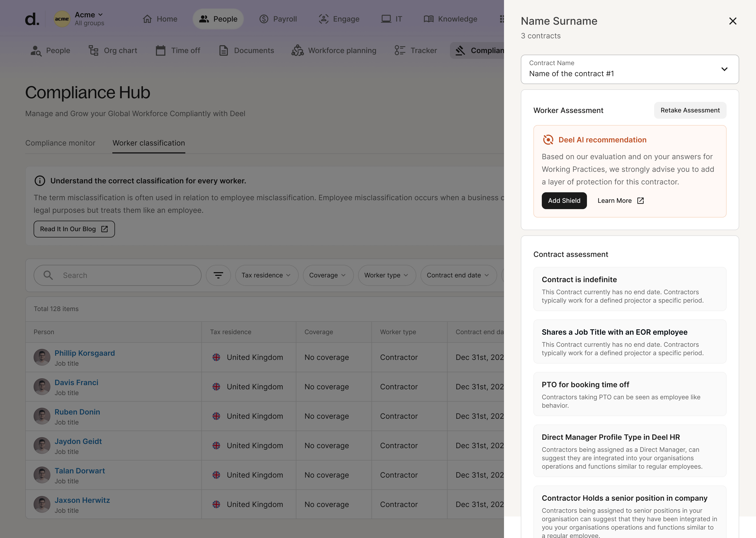Select the Worker classification tab

click(148, 143)
